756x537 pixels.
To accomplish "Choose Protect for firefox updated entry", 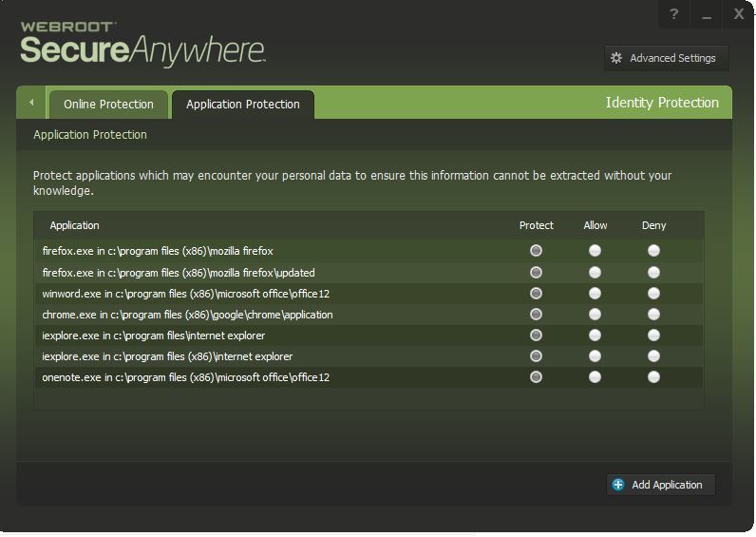I will pos(537,272).
